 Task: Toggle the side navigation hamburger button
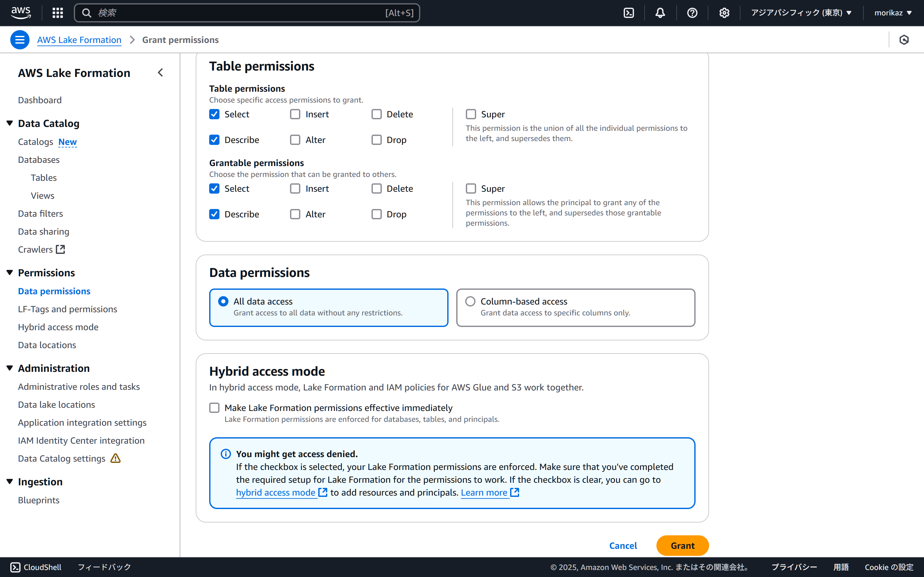coord(20,40)
